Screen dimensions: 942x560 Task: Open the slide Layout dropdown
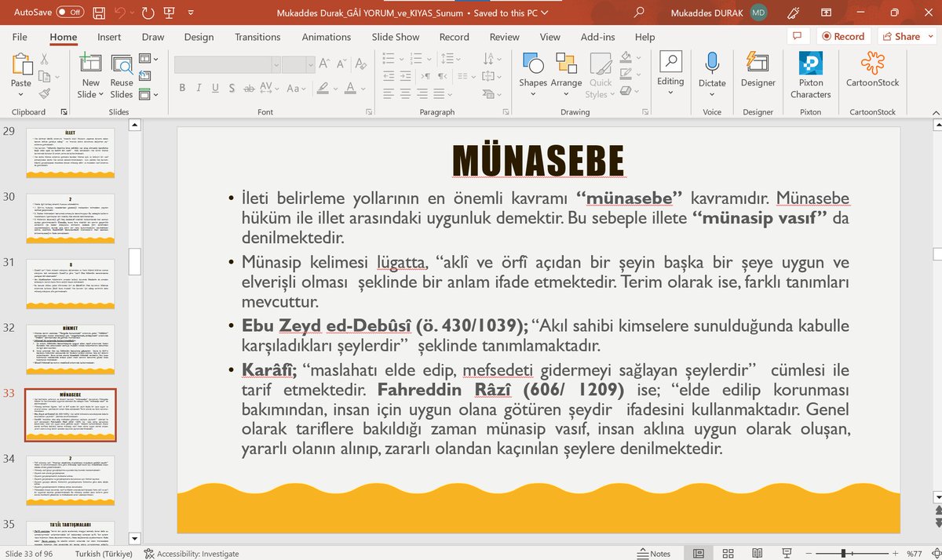pyautogui.click(x=148, y=59)
